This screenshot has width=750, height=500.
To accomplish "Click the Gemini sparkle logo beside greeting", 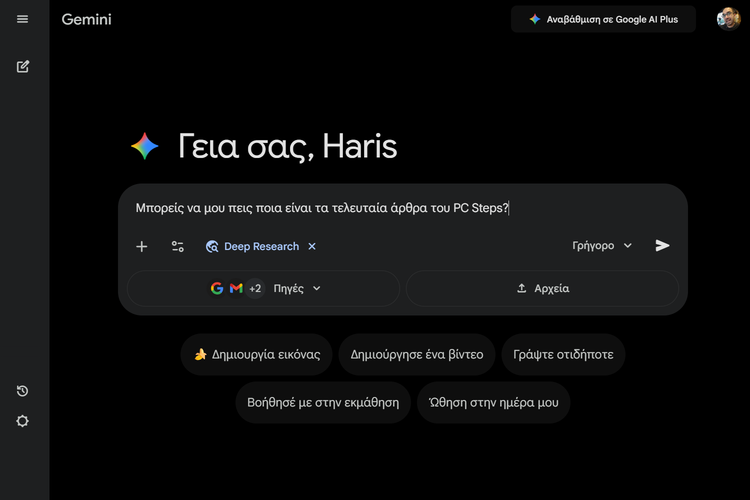I will [x=145, y=147].
